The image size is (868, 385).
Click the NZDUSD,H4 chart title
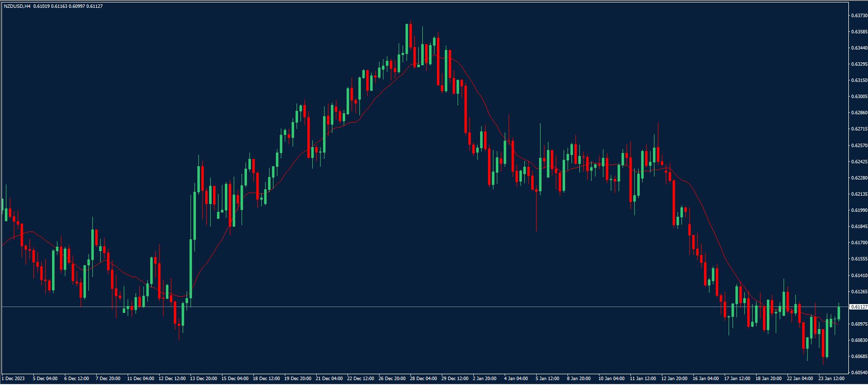[17, 6]
